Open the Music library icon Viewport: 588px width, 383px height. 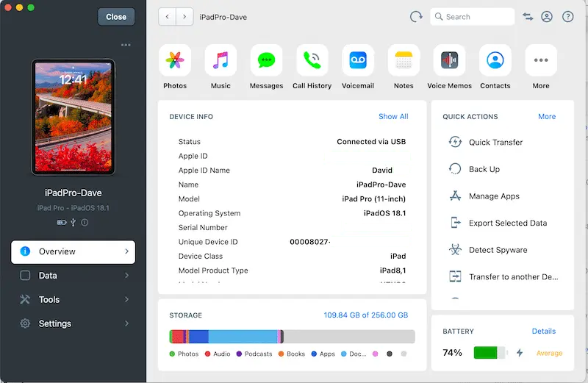(220, 61)
